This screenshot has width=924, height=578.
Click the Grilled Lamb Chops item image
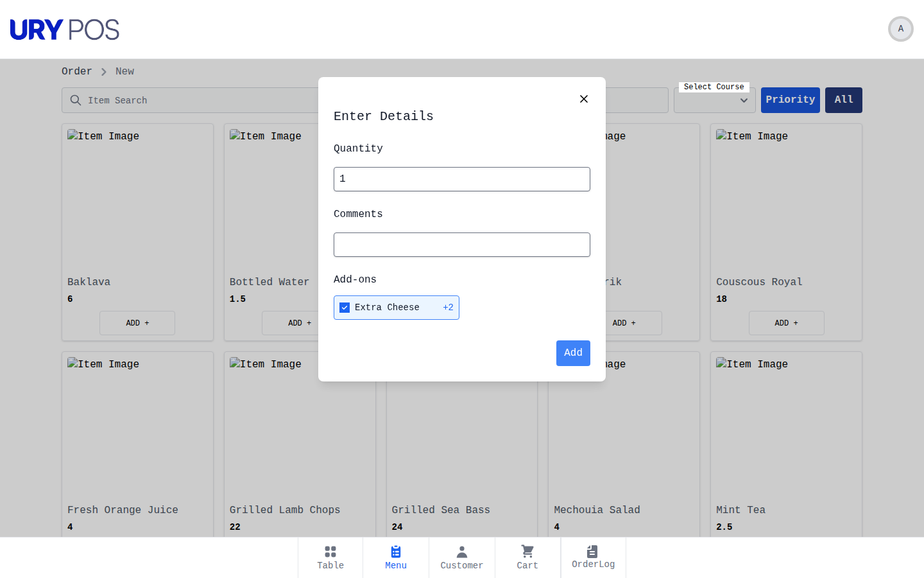click(266, 364)
